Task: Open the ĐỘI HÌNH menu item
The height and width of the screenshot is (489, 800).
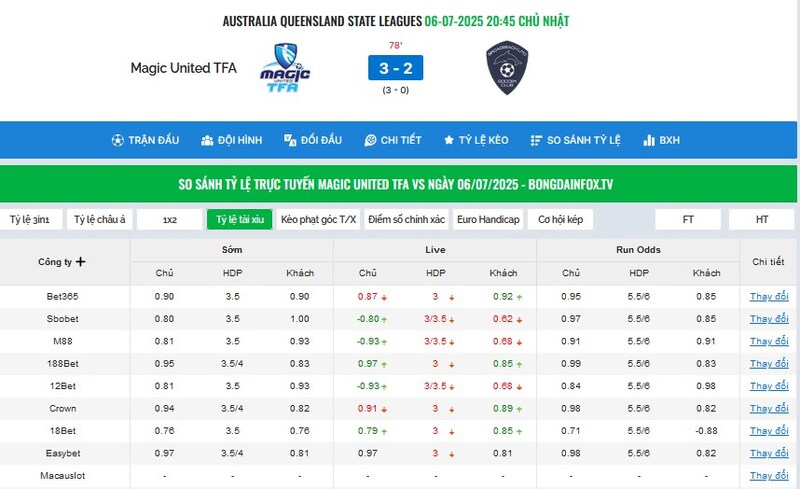Action: click(232, 140)
